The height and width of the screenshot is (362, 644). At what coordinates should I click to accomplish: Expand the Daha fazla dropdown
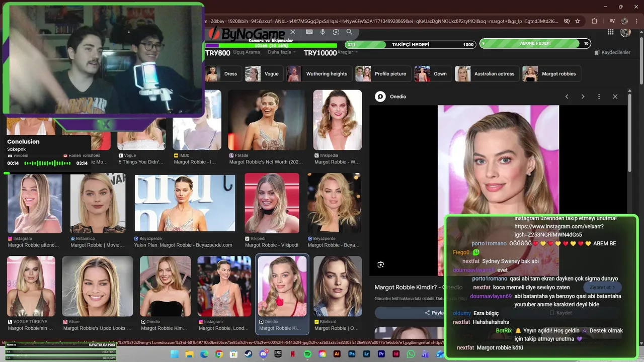pyautogui.click(x=282, y=52)
